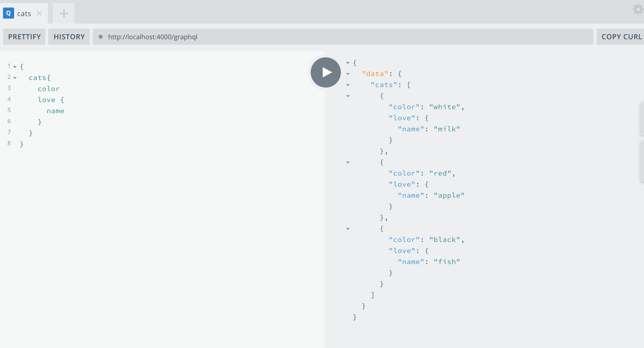The image size is (644, 348).
Task: Focus the localhost:4000/graphql endpoint URL field
Action: click(x=343, y=37)
